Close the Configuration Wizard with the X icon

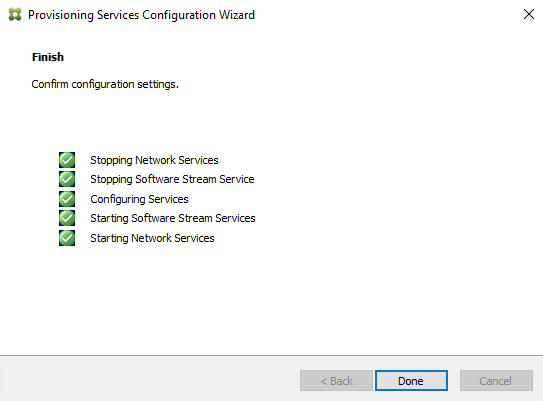pos(529,14)
